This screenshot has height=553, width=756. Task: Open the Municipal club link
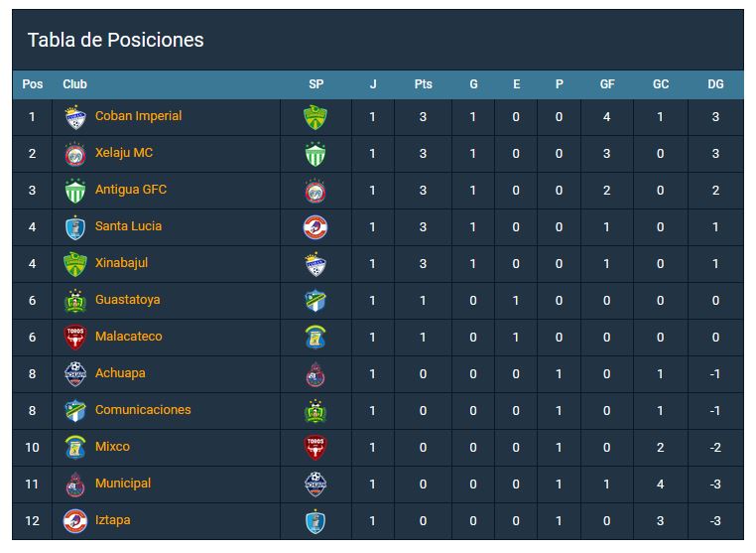[x=123, y=484]
